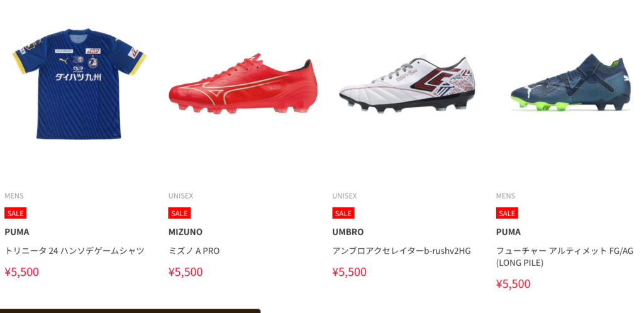The image size is (644, 313).
Task: Open ミズノ A PRO product title
Action: click(x=194, y=251)
